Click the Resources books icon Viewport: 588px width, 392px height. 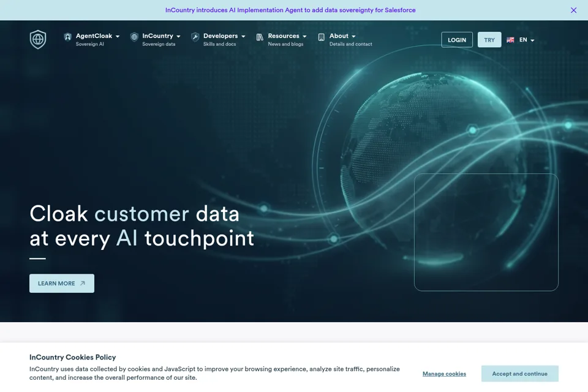(x=260, y=37)
